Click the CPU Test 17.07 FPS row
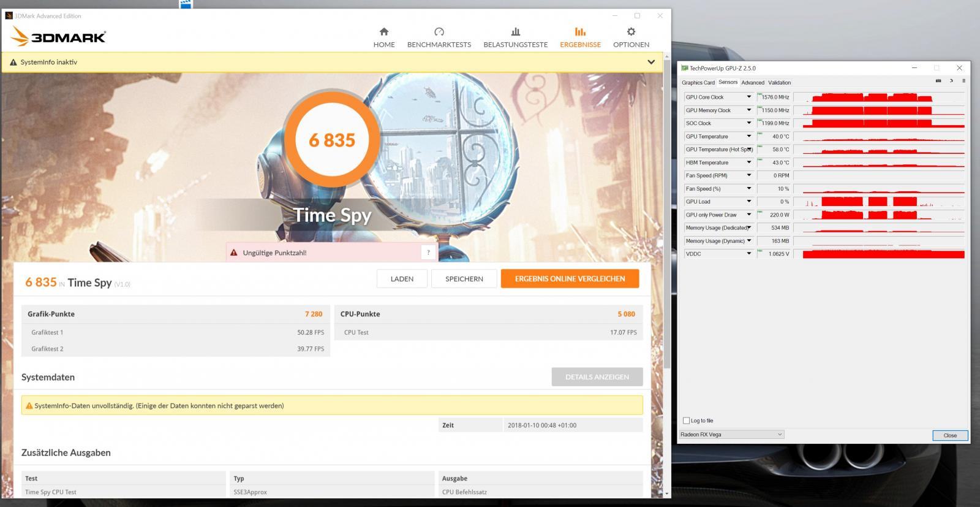 point(489,332)
